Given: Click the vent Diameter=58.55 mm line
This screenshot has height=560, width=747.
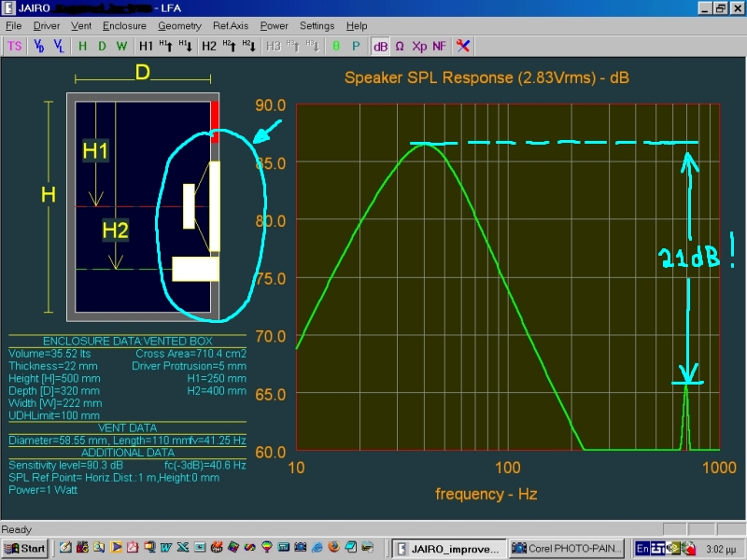Looking at the screenshot, I should click(127, 440).
